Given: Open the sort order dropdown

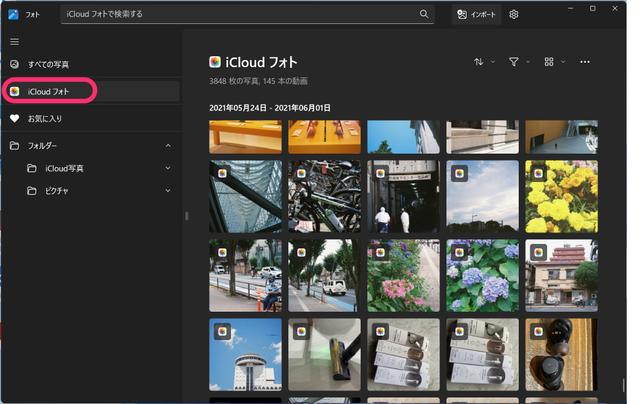Looking at the screenshot, I should pos(483,62).
